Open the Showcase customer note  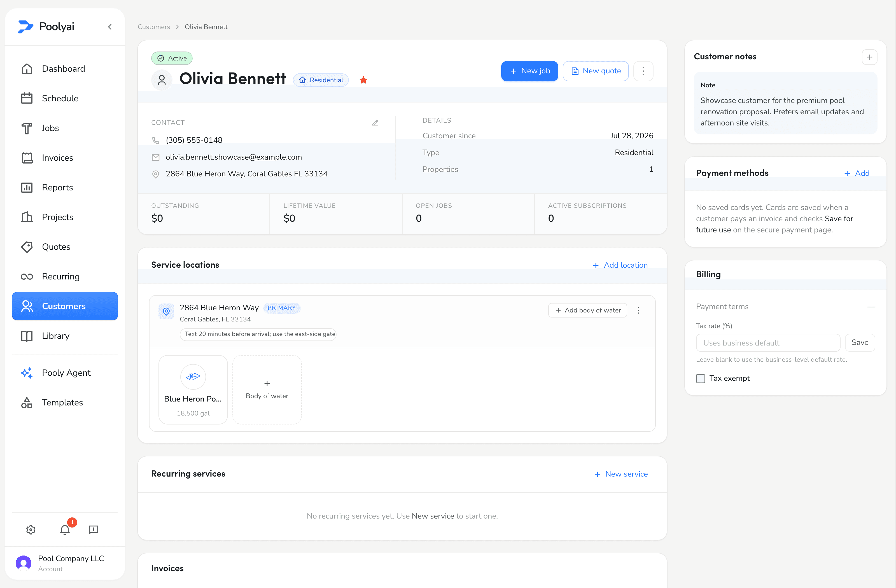785,103
